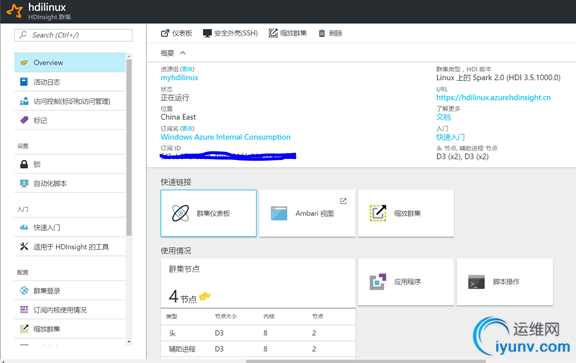The height and width of the screenshot is (363, 576).
Task: Open the 脚本操作 script actions tile
Action: click(x=505, y=282)
